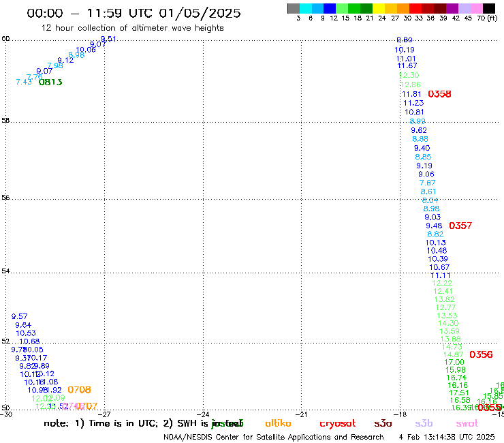
Task: Click the timestamp '4 Feb 13:14:38 UTC 2025'
Action: point(447,438)
